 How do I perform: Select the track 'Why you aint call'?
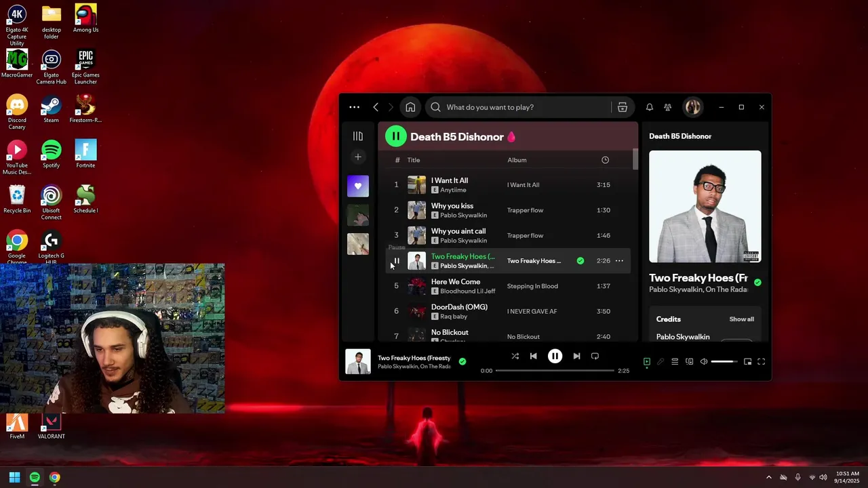point(458,231)
